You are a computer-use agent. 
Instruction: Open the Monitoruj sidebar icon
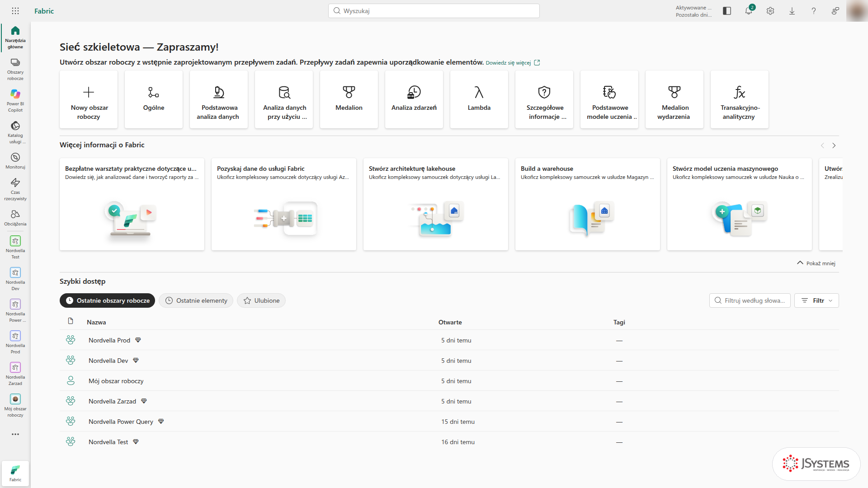(15, 161)
